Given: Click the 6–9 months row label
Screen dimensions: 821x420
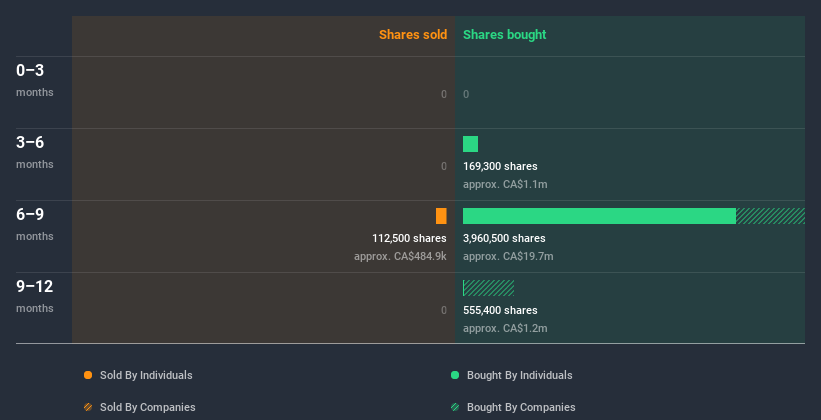Looking at the screenshot, I should [35, 224].
